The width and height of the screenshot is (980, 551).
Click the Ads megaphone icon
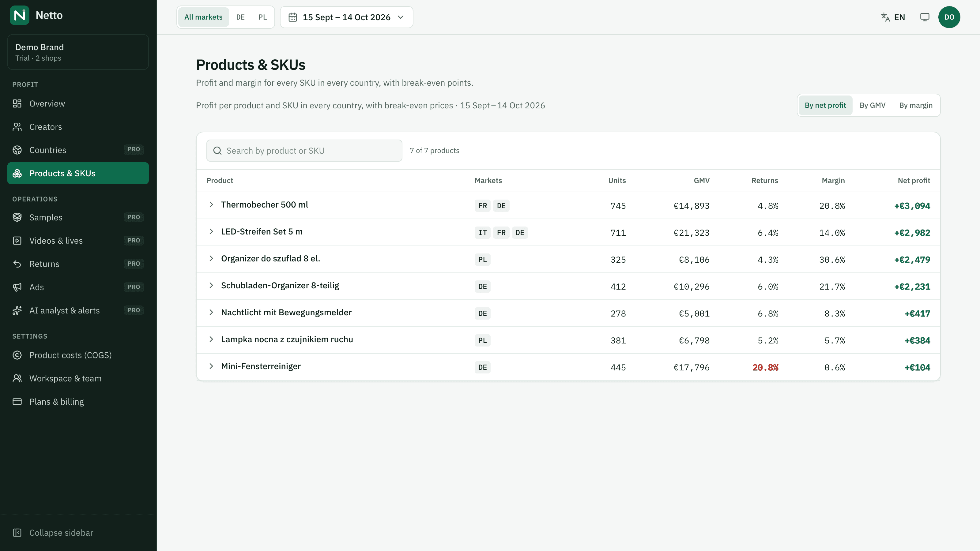[x=17, y=287]
